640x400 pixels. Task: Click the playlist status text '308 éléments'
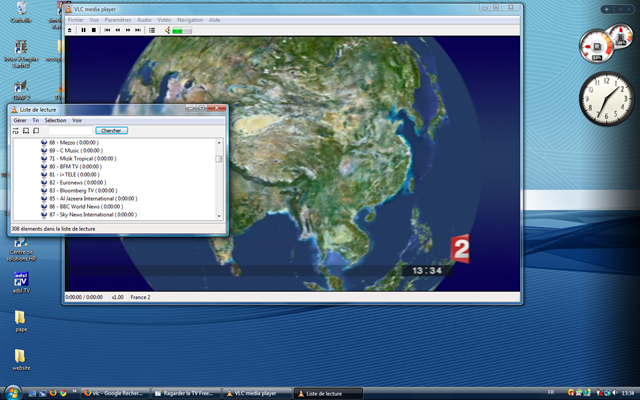click(53, 229)
